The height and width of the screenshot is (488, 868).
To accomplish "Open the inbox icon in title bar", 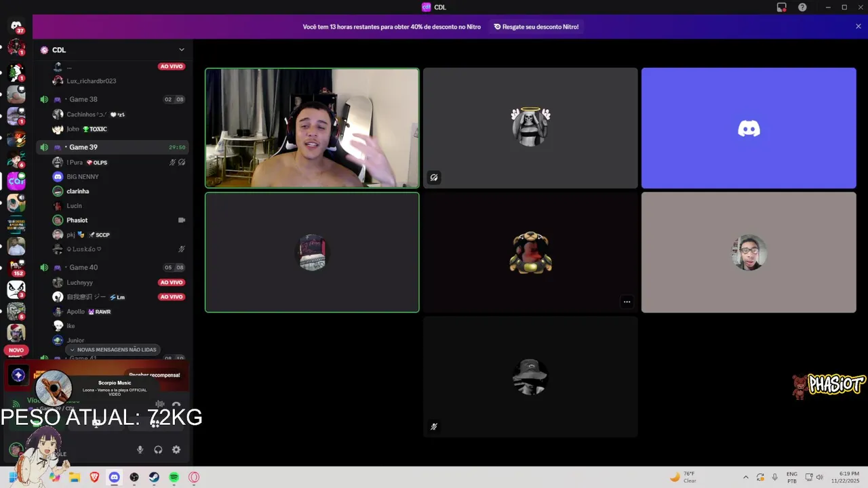I will click(x=781, y=7).
